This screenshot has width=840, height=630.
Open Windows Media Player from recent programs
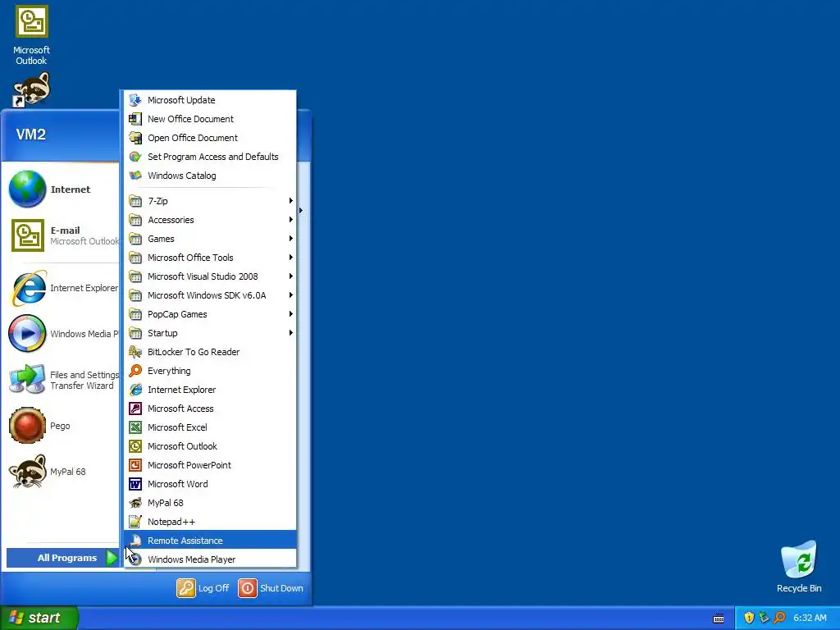62,334
